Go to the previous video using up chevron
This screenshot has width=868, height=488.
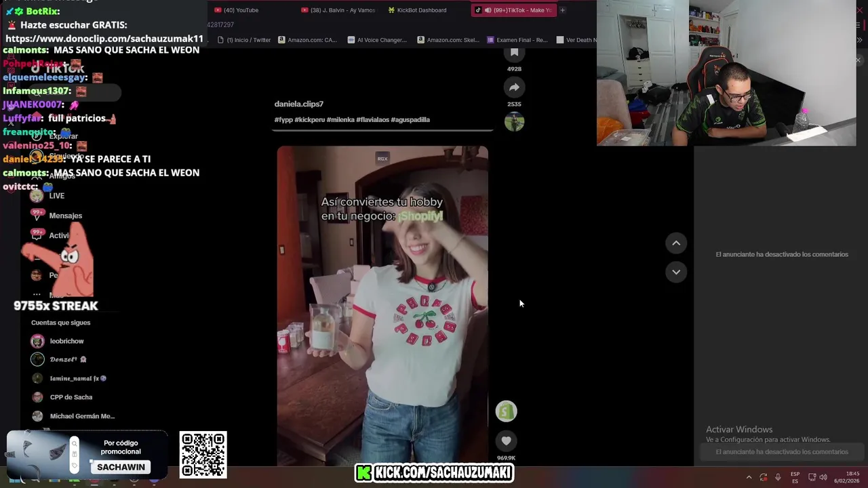tap(676, 243)
